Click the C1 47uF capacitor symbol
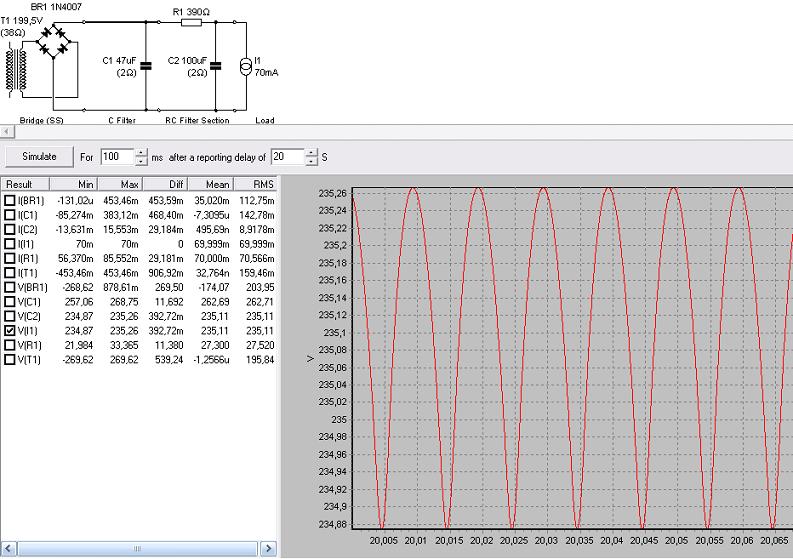Screen dimensions: 793x559 146,66
